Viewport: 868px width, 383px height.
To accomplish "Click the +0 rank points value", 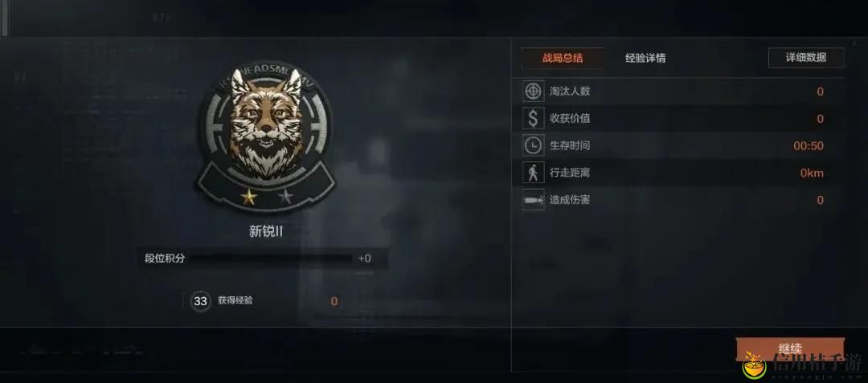I will (364, 258).
